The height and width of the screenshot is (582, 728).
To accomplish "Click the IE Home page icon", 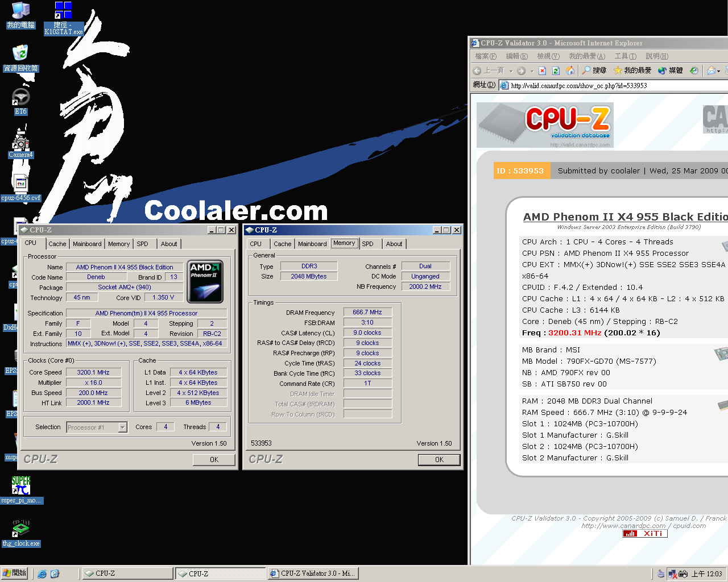I will [x=570, y=70].
